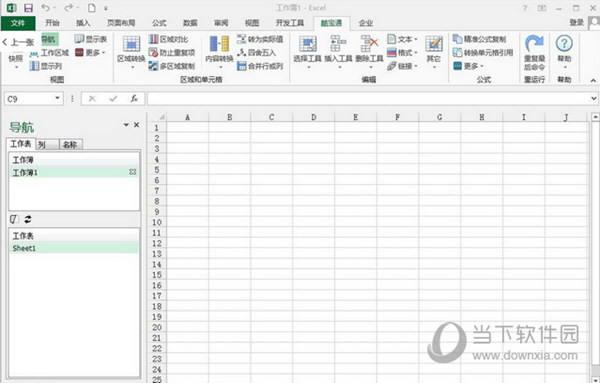
Task: Switch to the 开始 home tab
Action: point(52,23)
